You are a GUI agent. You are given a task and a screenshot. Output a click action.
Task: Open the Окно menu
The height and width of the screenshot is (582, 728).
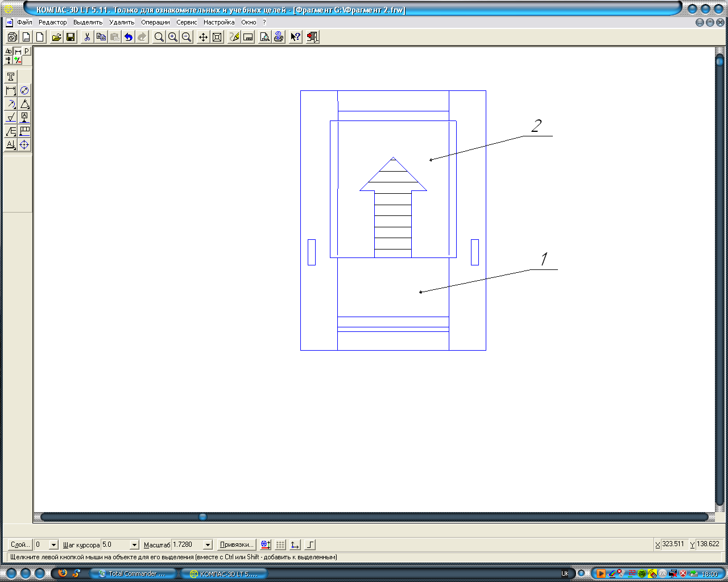pyautogui.click(x=249, y=22)
